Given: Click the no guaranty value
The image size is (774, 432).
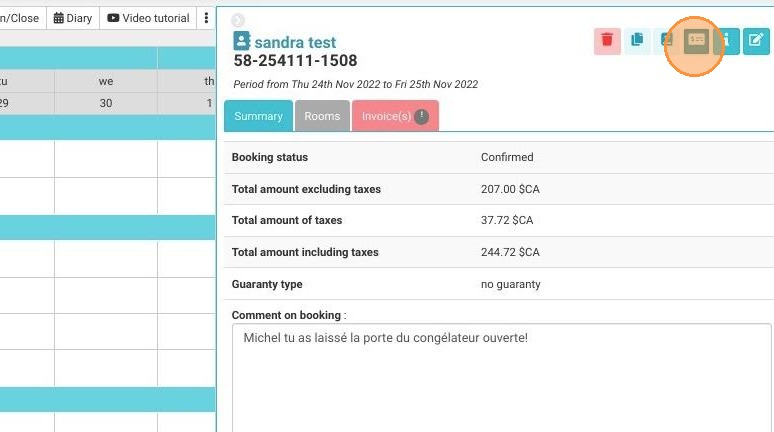Looking at the screenshot, I should tap(510, 284).
